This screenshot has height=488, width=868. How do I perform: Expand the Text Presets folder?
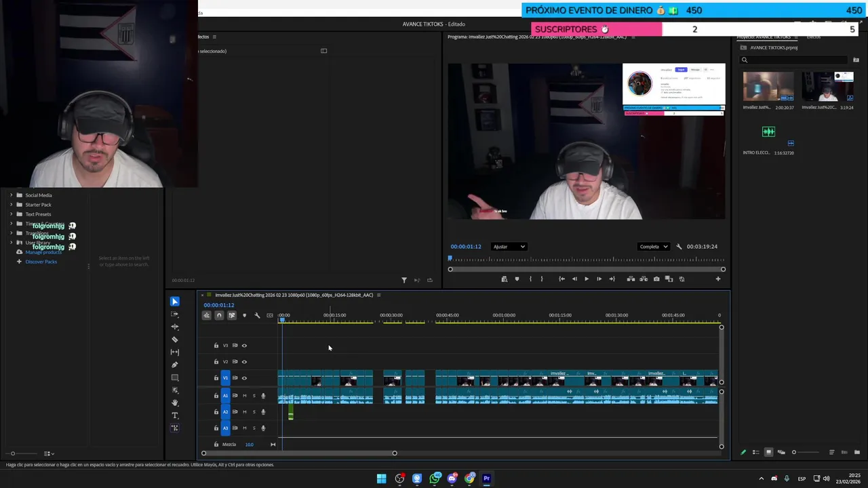click(x=11, y=214)
